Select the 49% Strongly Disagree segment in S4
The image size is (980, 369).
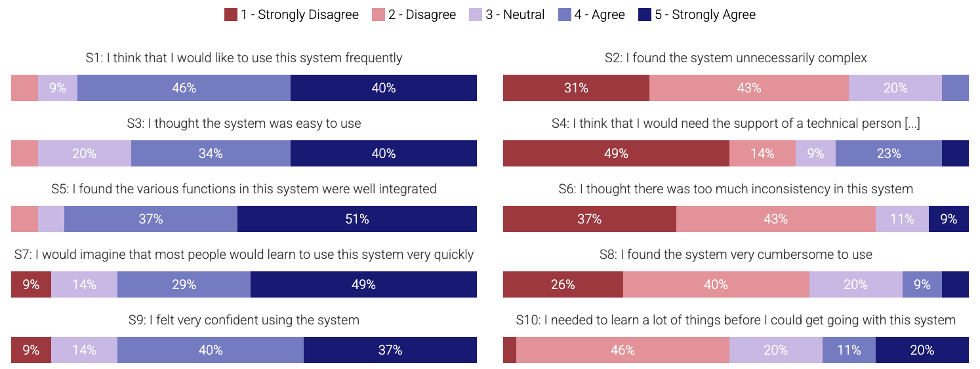[x=616, y=153]
